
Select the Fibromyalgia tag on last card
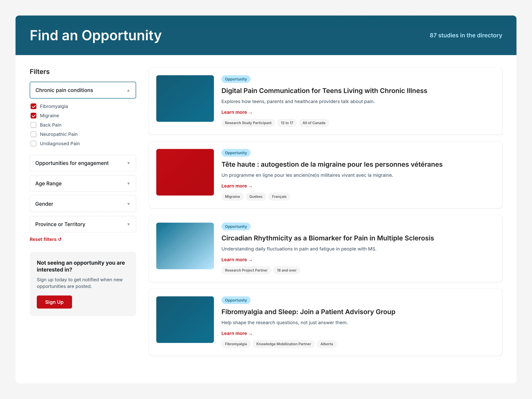(x=236, y=344)
